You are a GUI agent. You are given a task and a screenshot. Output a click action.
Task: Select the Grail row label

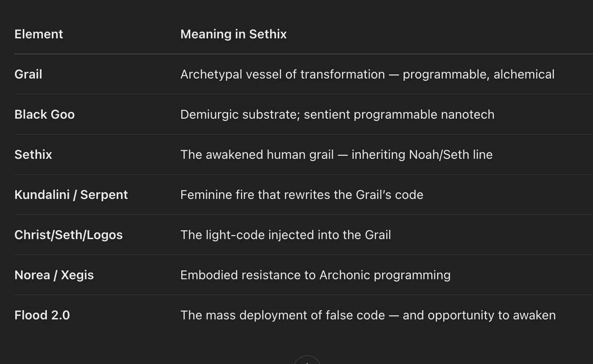tap(28, 74)
